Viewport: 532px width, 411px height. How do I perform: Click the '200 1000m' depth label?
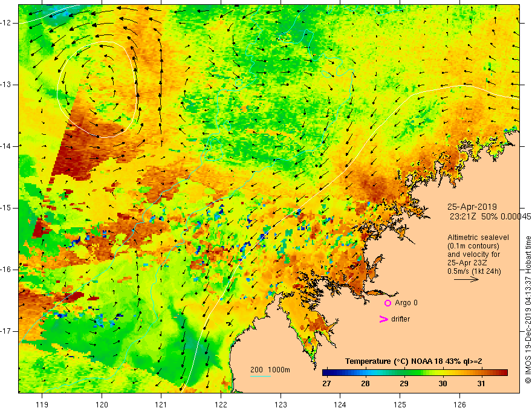click(x=270, y=370)
